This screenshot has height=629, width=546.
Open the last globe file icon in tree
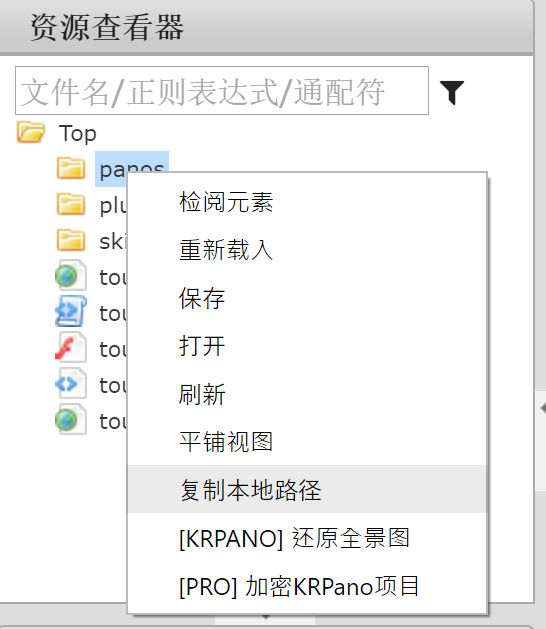tap(71, 420)
